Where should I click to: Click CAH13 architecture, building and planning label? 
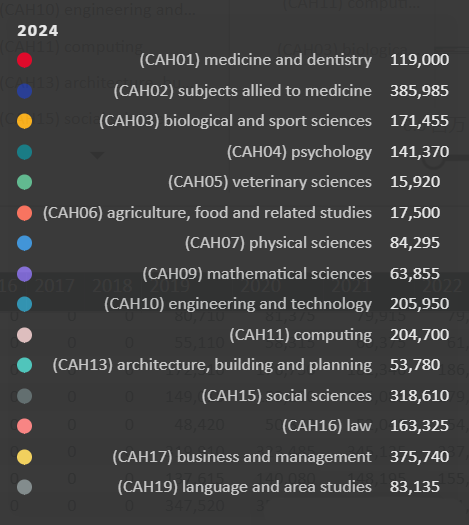coord(212,365)
